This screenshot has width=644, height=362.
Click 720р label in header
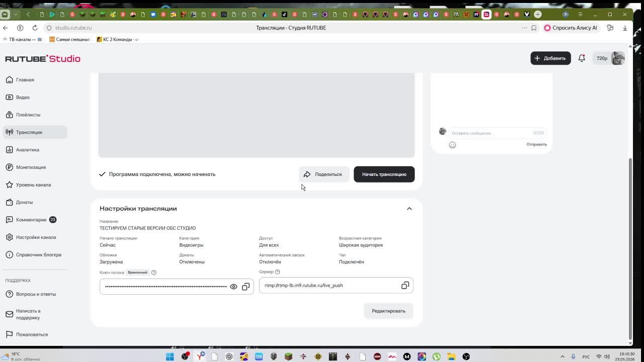(602, 58)
